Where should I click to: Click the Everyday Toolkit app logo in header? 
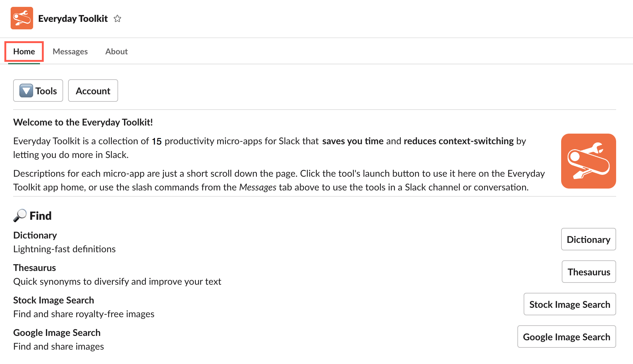[22, 18]
